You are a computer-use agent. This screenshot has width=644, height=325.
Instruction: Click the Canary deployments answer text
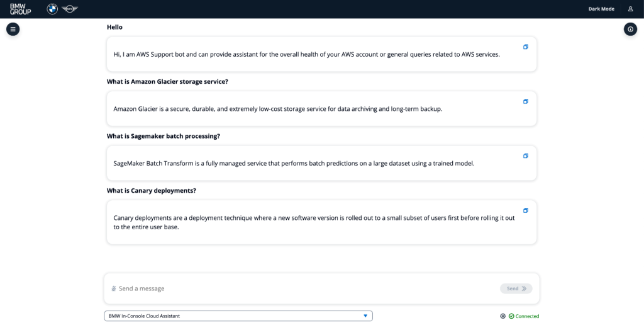coord(314,222)
